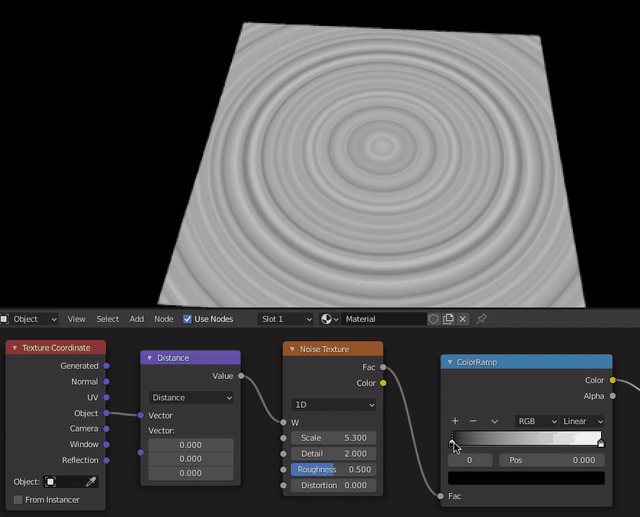
Task: Open the View menu
Action: pyautogui.click(x=76, y=319)
